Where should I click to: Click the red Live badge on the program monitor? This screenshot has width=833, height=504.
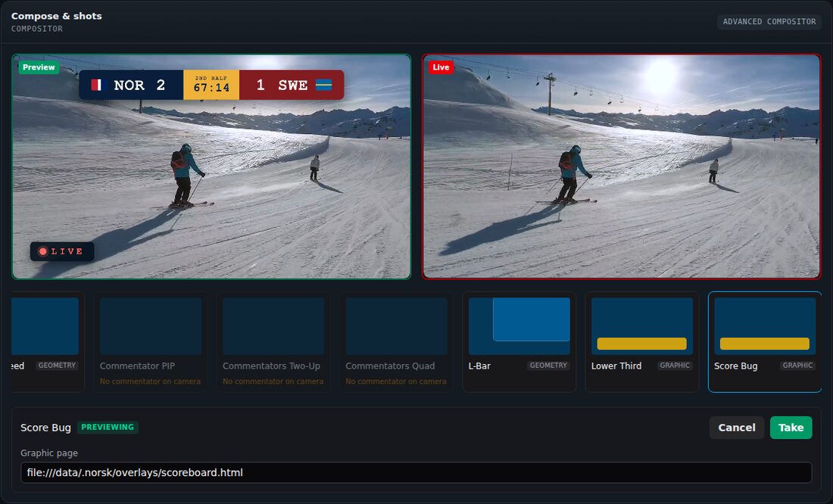[441, 67]
